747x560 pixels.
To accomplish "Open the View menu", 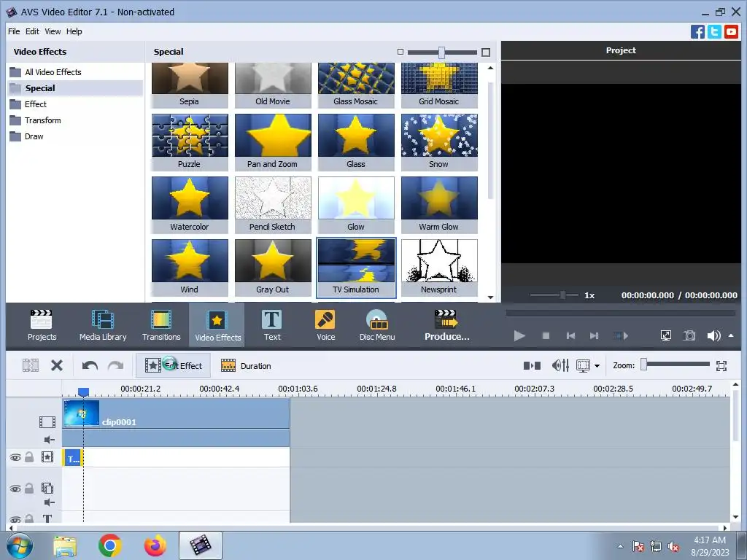I will (53, 31).
